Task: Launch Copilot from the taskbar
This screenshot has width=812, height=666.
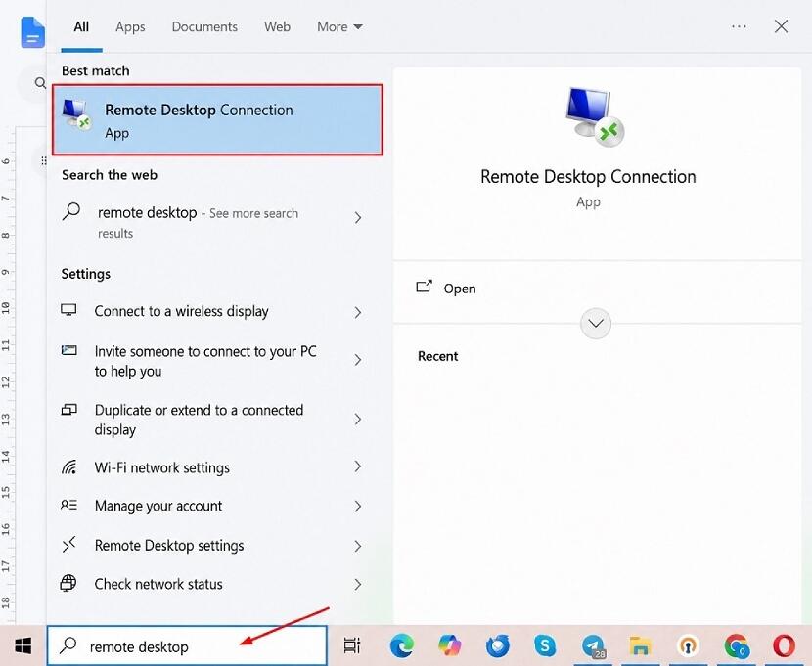Action: tap(449, 645)
